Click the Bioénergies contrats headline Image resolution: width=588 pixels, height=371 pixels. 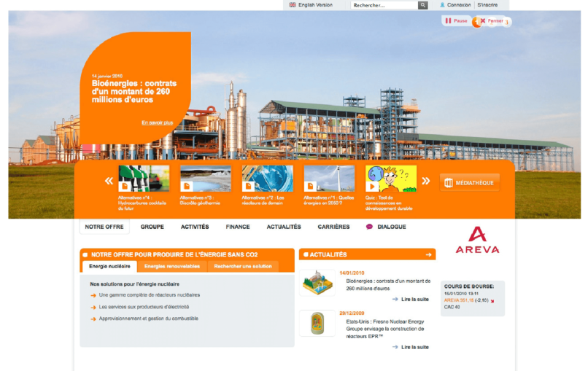(134, 91)
